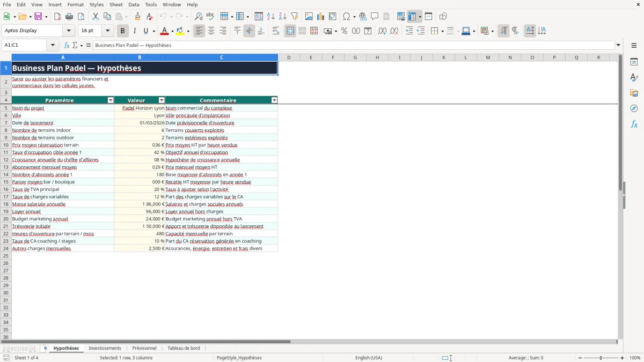The height and width of the screenshot is (362, 644).
Task: Open sidebar Styles icon
Action: 634,78
